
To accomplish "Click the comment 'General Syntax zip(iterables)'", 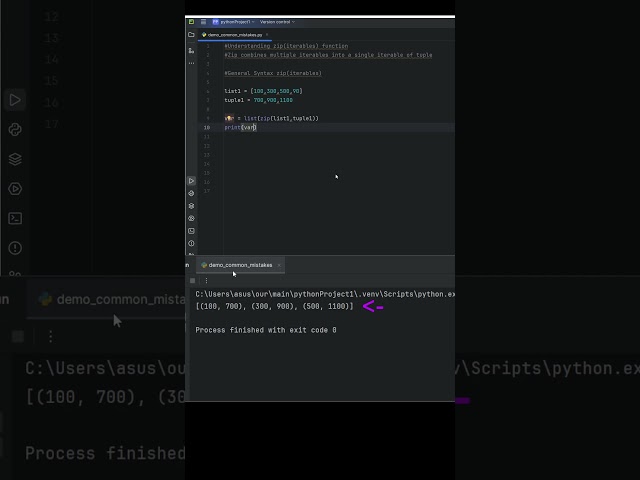I will tap(273, 73).
